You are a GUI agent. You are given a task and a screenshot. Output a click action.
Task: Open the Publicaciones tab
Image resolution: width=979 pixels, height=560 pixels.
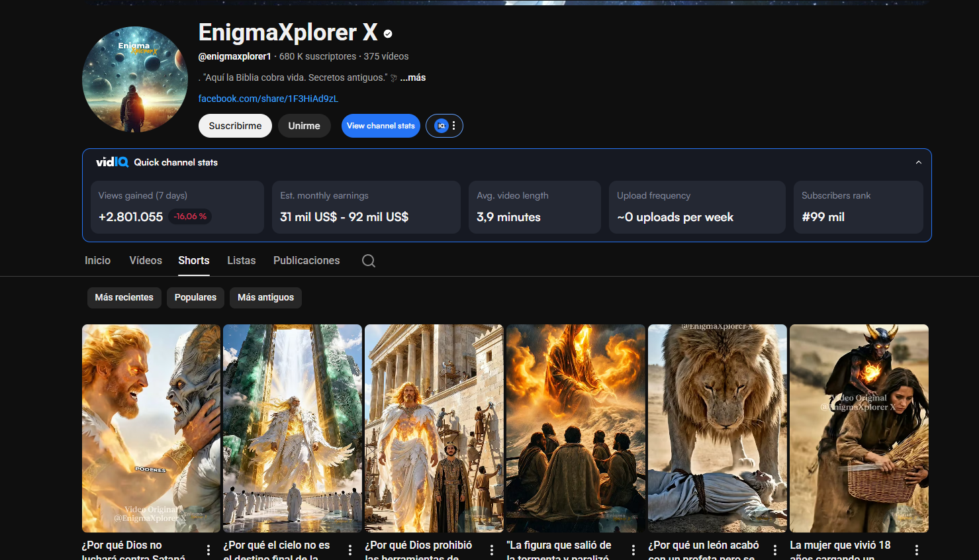click(306, 261)
